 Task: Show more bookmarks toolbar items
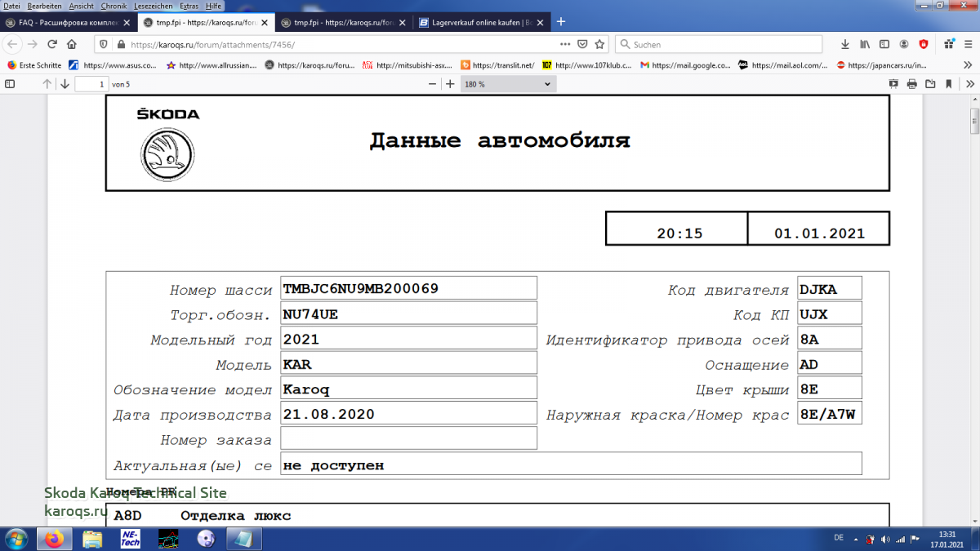tap(969, 64)
